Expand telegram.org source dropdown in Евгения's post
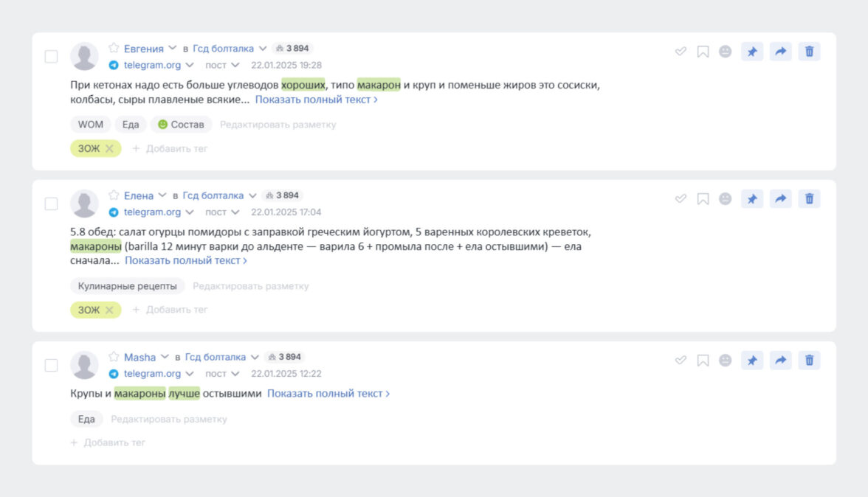868x497 pixels. (190, 65)
